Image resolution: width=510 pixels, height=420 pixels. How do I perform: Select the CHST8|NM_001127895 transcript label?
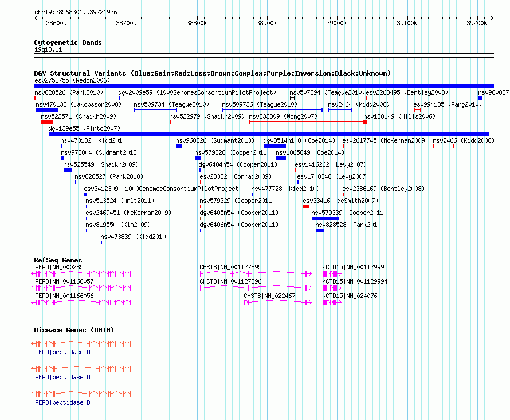click(x=230, y=267)
